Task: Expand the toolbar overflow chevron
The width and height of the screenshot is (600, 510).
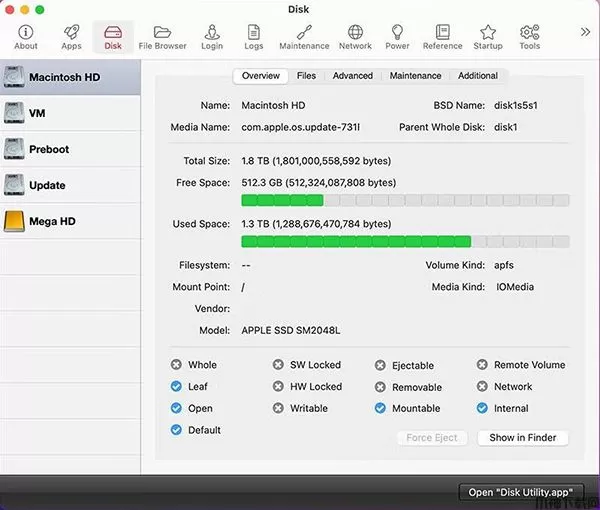Action: click(x=585, y=32)
